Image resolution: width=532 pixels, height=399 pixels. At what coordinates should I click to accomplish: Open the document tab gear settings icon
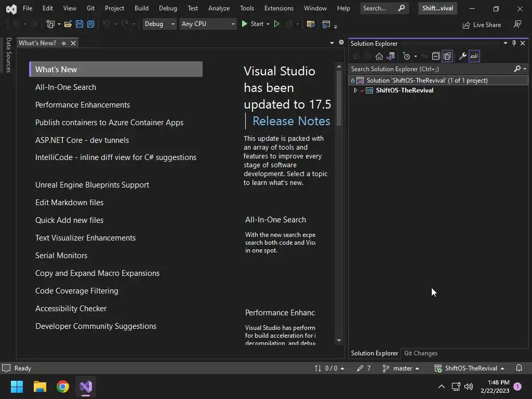(x=341, y=43)
